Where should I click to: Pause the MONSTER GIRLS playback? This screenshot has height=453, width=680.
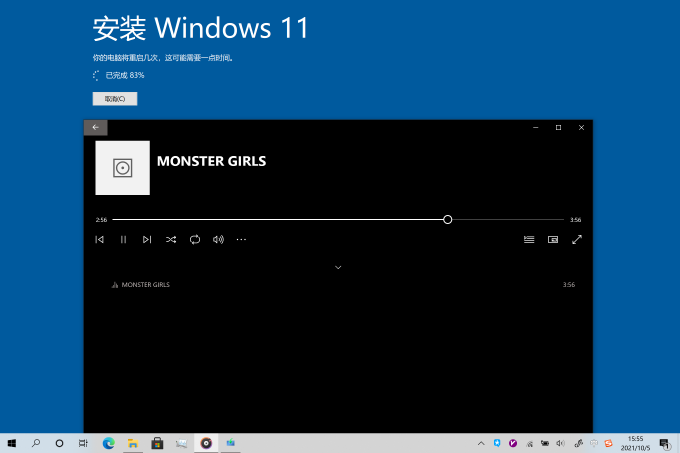pos(123,239)
